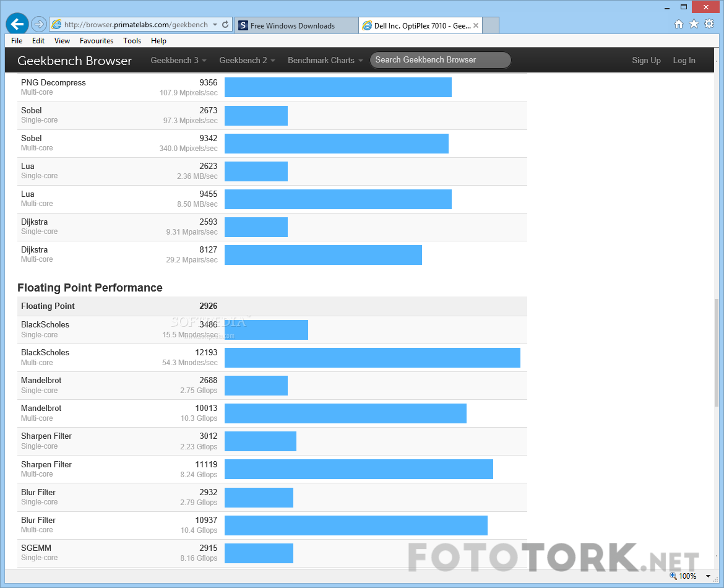Click the Sharpen Filter Multi-core bar
Screen dimensions: 724x588
[x=359, y=469]
